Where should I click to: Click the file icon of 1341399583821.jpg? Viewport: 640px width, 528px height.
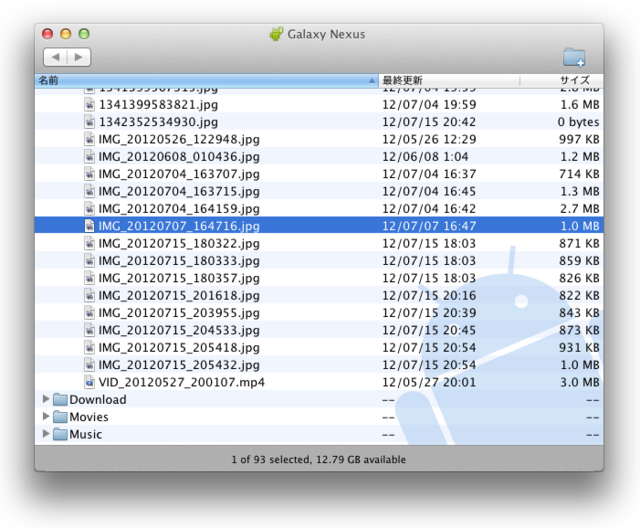pos(89,104)
